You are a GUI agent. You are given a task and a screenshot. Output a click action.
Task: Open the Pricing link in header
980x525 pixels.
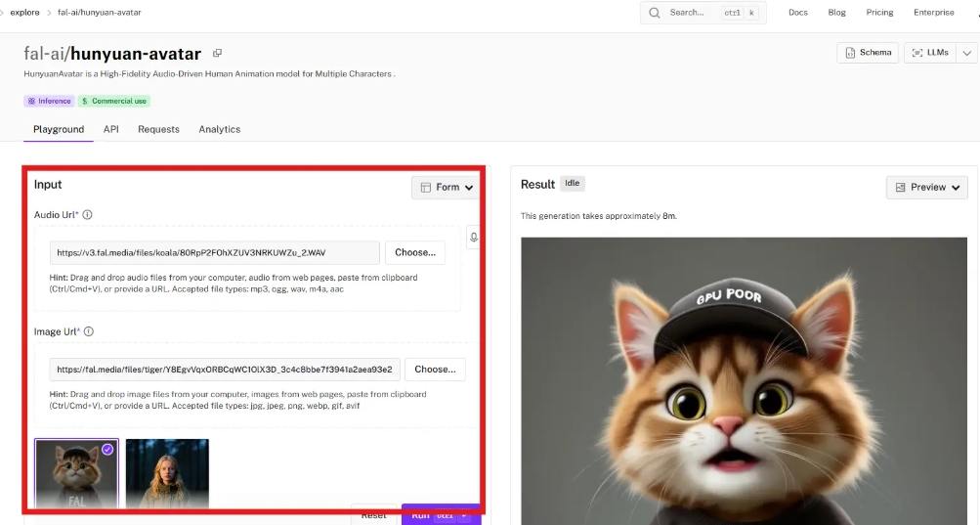point(879,13)
